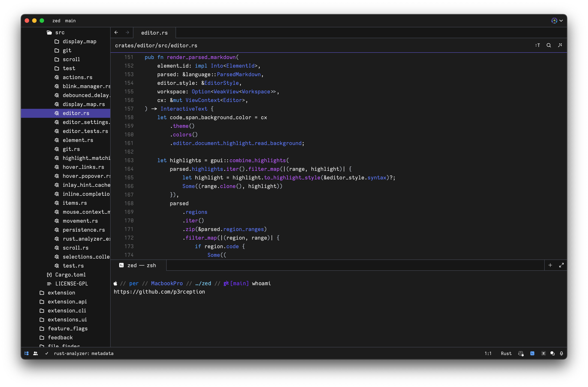Maximize the terminal panel
The image size is (588, 387).
561,265
